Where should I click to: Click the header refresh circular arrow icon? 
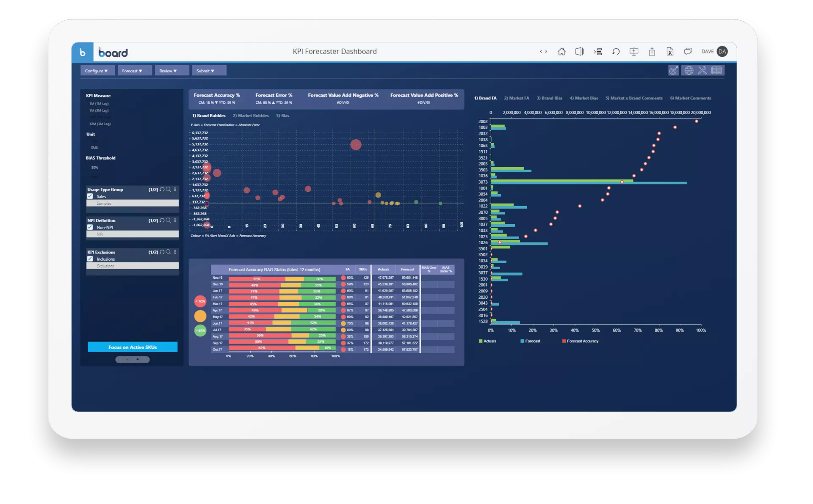616,52
